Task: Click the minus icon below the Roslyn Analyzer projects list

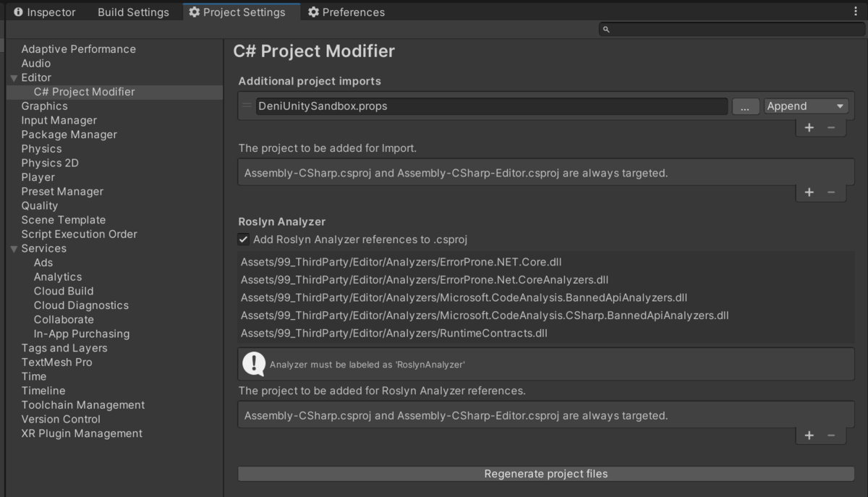Action: 831,435
